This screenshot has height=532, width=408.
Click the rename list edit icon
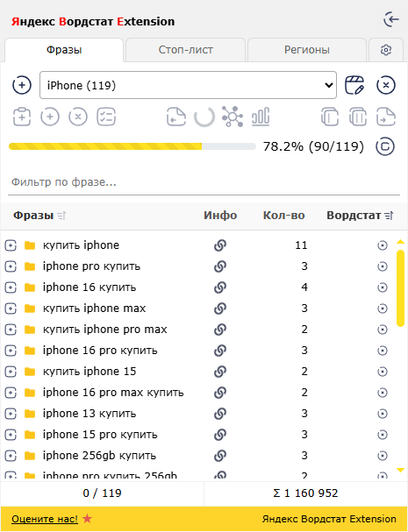354,85
